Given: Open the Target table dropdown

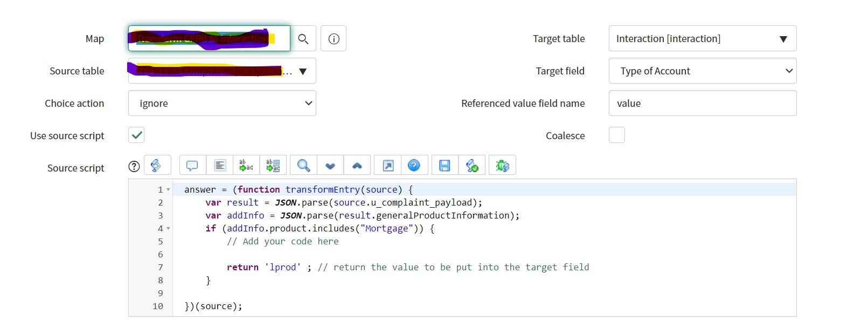Looking at the screenshot, I should [x=703, y=39].
